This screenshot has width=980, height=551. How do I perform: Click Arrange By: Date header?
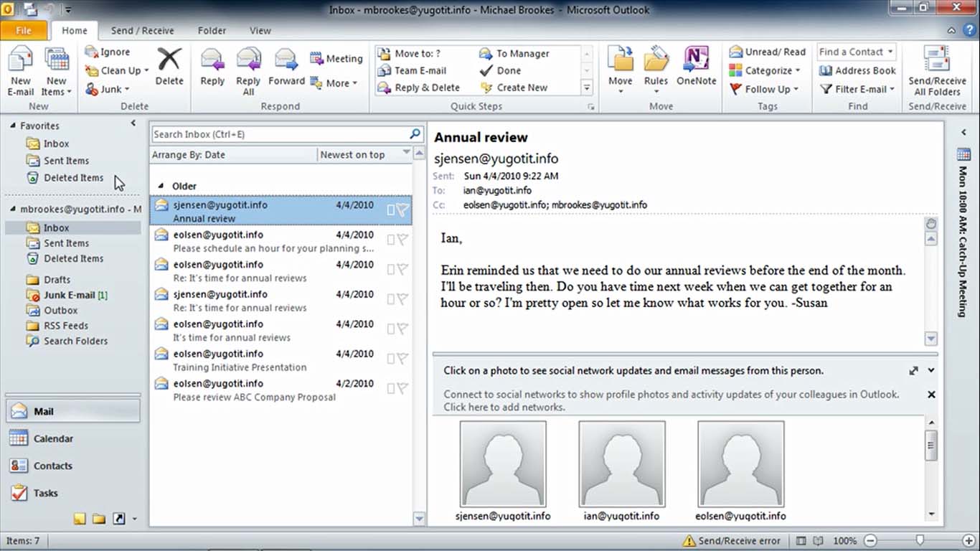click(x=234, y=154)
